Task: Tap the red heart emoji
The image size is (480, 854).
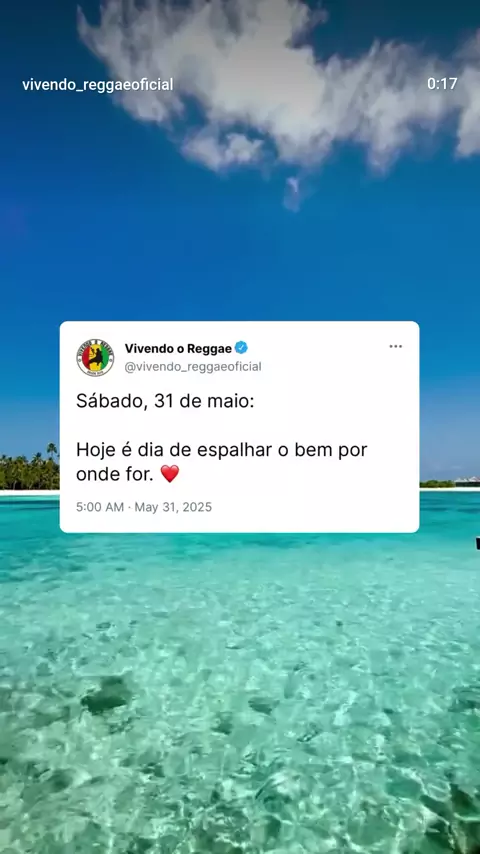Action: [x=169, y=474]
